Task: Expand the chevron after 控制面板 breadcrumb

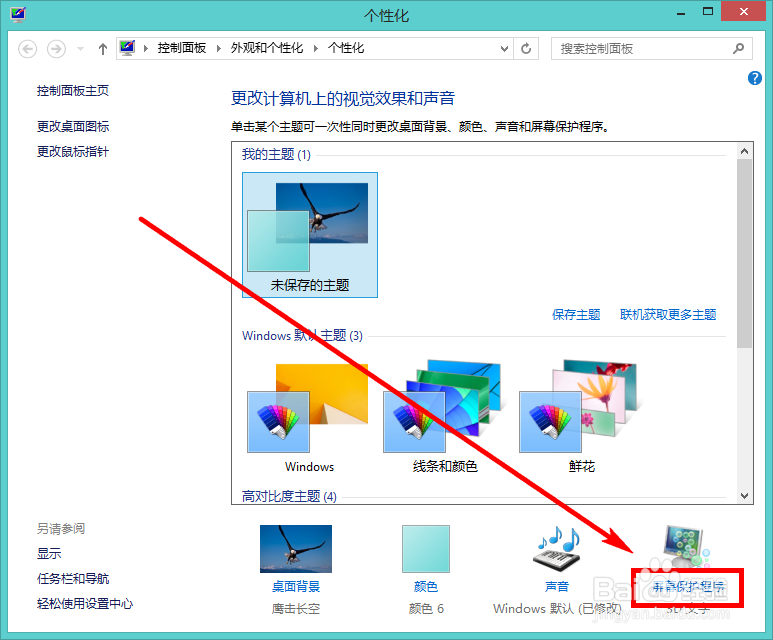Action: point(218,48)
